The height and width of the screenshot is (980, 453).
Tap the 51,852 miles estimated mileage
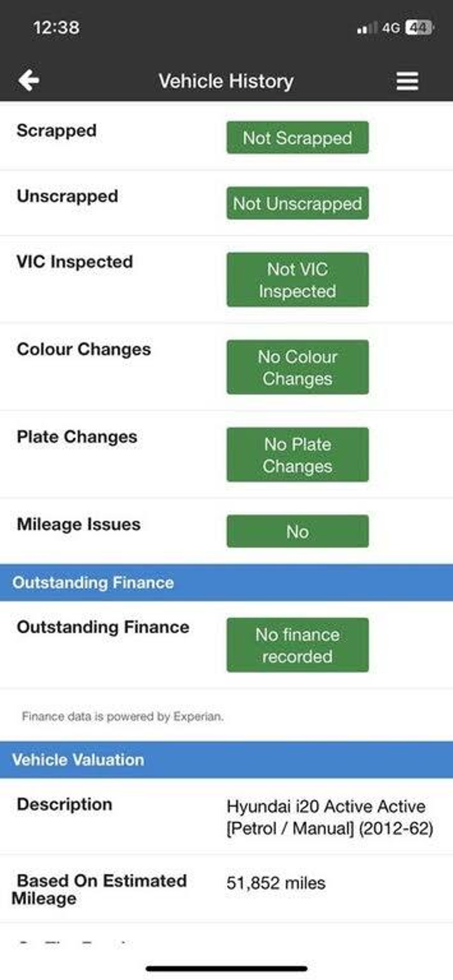click(x=276, y=883)
